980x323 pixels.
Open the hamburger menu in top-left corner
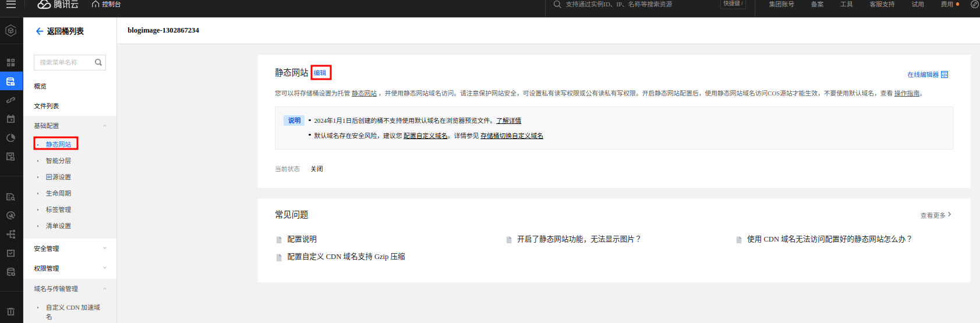click(x=10, y=5)
